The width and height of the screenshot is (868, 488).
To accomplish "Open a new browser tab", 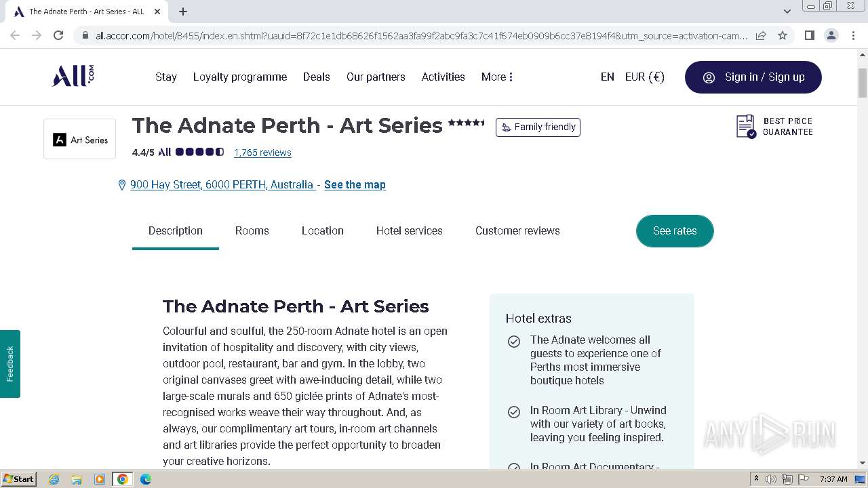I will point(183,12).
